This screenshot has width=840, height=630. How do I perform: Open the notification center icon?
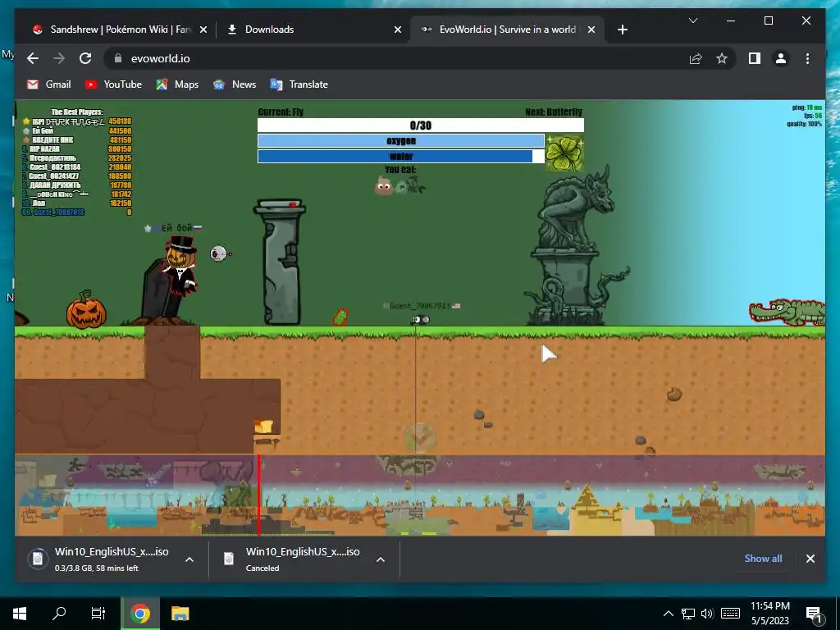click(x=814, y=614)
